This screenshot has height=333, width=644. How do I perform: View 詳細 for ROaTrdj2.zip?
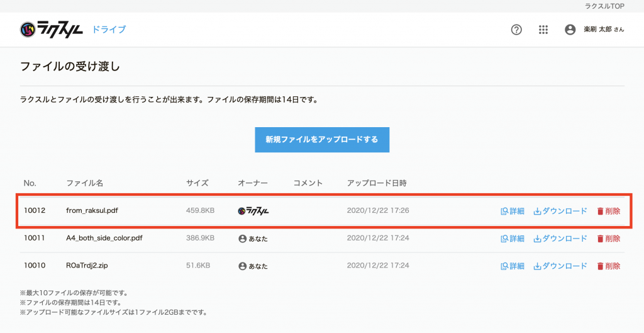click(512, 266)
